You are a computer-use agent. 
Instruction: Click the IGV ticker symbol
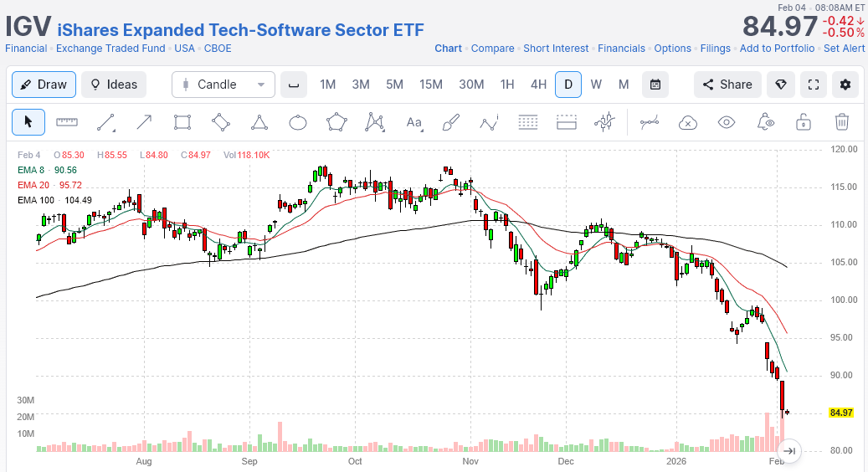click(x=28, y=27)
